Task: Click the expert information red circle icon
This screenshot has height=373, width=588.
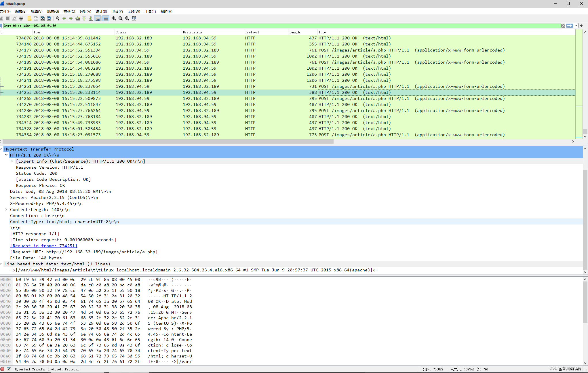Action: click(2, 369)
